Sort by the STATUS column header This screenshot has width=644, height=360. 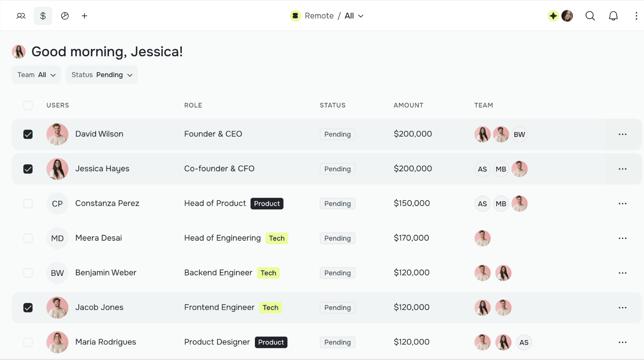coord(333,105)
